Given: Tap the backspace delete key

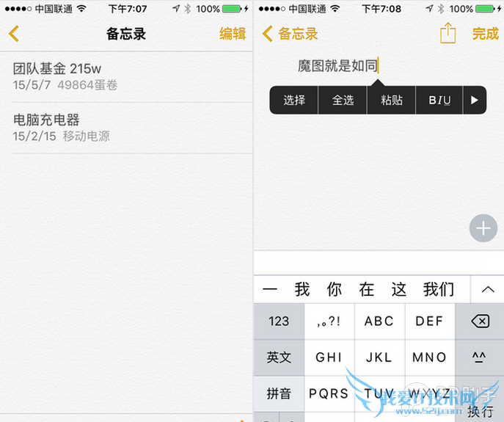Looking at the screenshot, I should (480, 321).
